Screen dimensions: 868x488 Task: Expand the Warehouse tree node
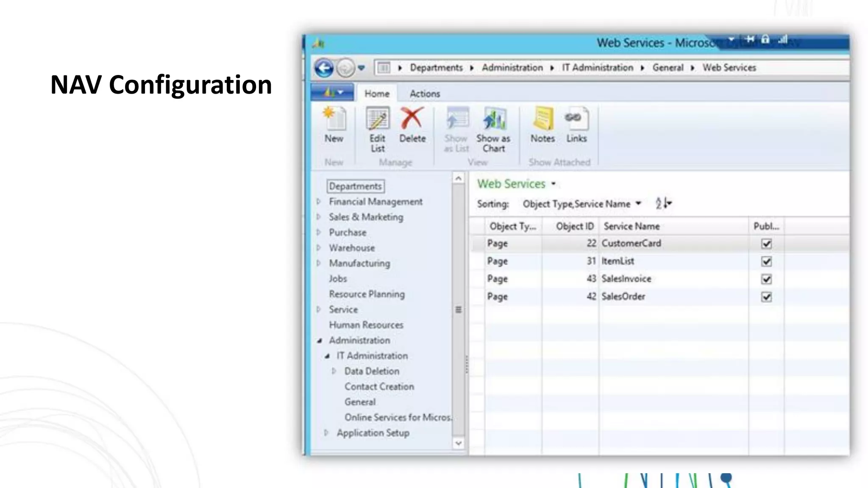(x=319, y=248)
